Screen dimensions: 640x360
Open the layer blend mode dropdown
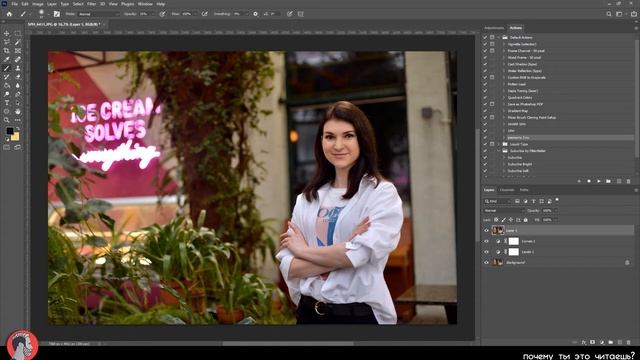[504, 211]
